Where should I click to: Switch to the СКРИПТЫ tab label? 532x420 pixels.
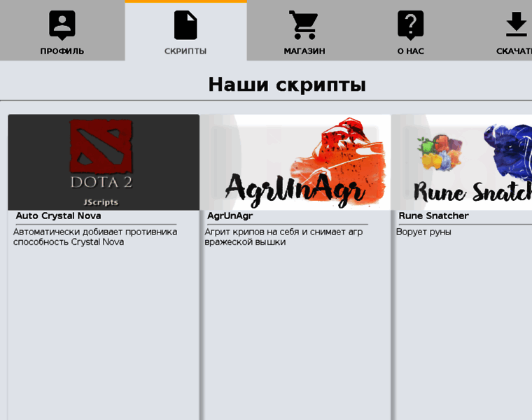pyautogui.click(x=185, y=51)
